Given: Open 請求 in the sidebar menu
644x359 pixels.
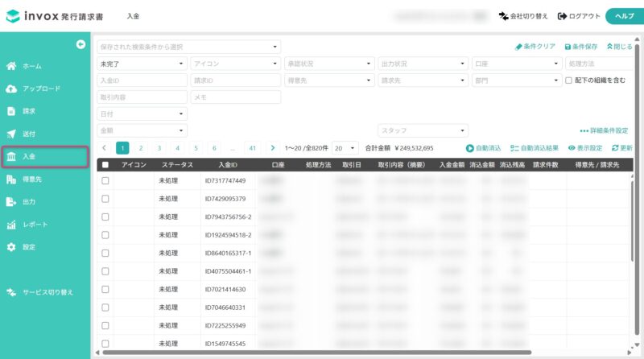Looking at the screenshot, I should click(29, 111).
